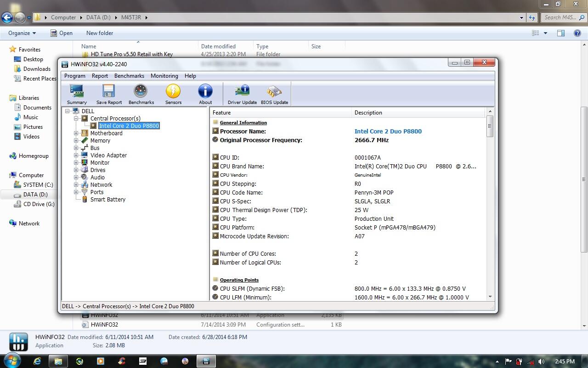Image resolution: width=588 pixels, height=368 pixels.
Task: Expand the Video Adapter tree node
Action: [76, 155]
